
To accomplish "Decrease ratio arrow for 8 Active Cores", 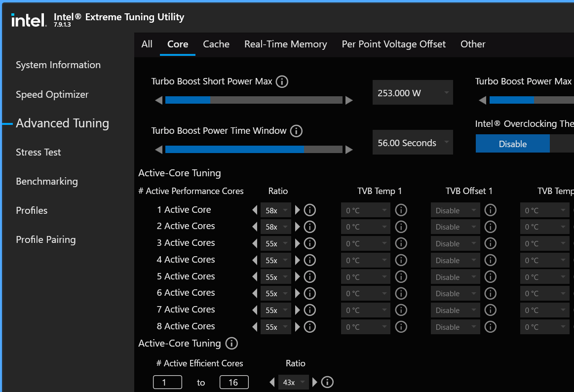I will pyautogui.click(x=255, y=327).
